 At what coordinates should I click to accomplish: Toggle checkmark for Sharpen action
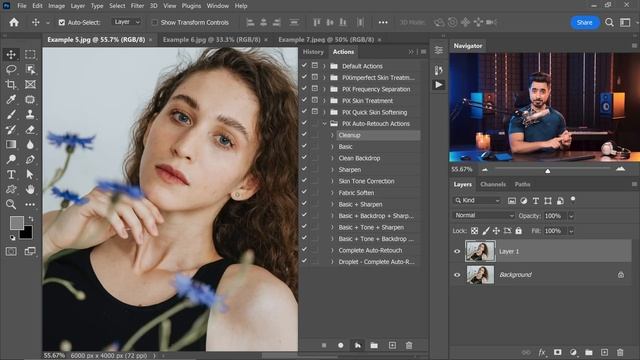point(304,169)
